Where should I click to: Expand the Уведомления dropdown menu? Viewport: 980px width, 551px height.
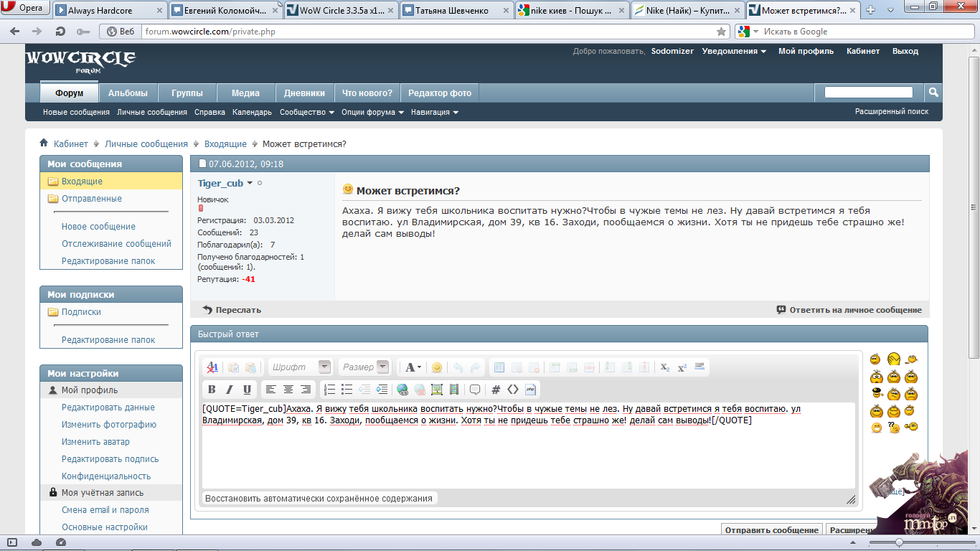coord(734,52)
